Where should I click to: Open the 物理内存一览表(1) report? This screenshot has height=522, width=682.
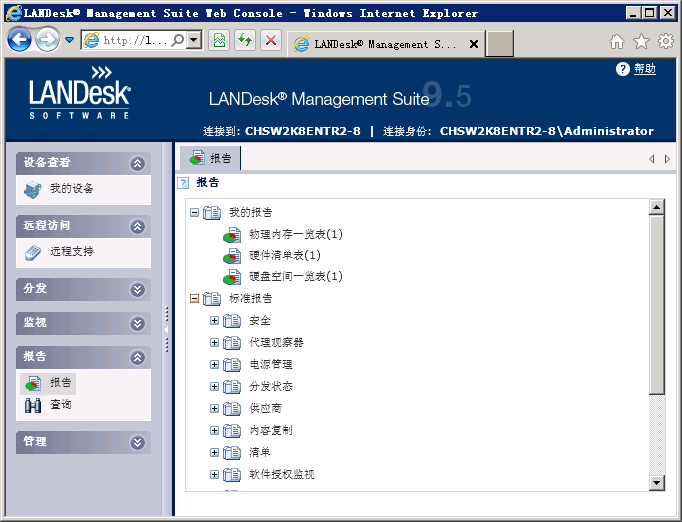point(296,234)
